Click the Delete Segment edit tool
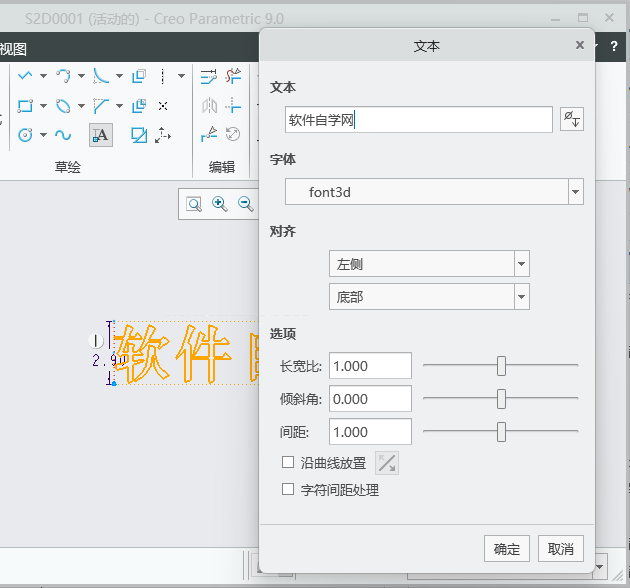Image resolution: width=630 pixels, height=588 pixels. [233, 76]
